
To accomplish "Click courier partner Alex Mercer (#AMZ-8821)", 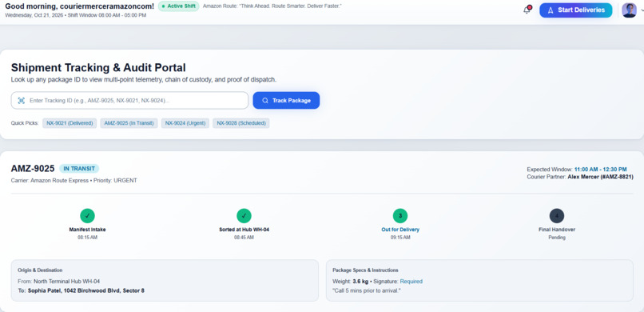I will coord(601,177).
